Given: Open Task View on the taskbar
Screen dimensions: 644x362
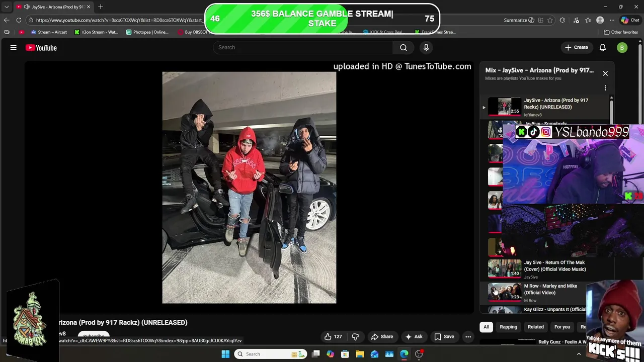Looking at the screenshot, I should click(x=316, y=354).
